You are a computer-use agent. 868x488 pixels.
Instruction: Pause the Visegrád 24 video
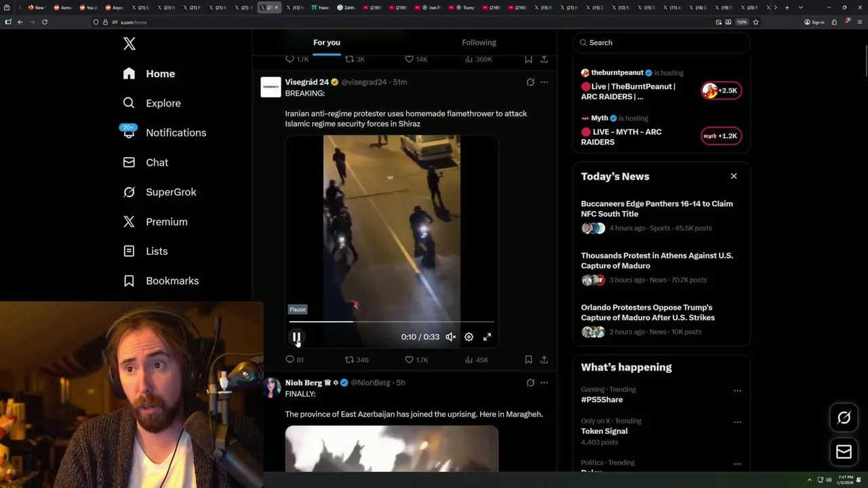coord(296,337)
